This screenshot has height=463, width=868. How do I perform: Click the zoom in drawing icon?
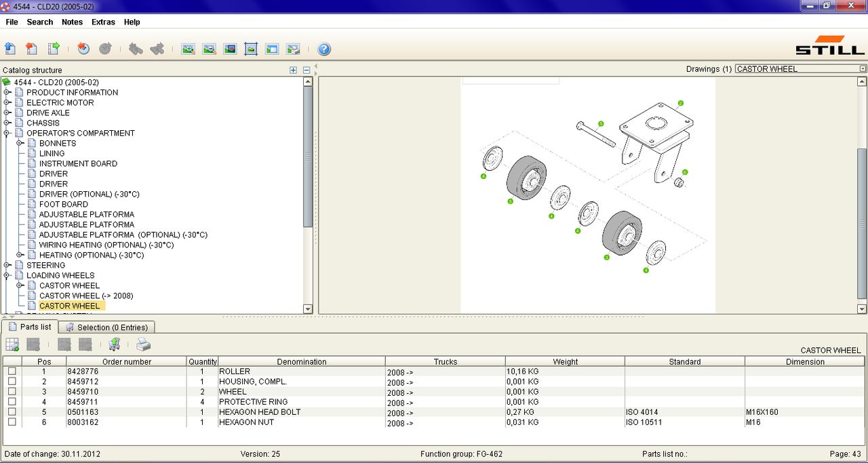(x=188, y=49)
